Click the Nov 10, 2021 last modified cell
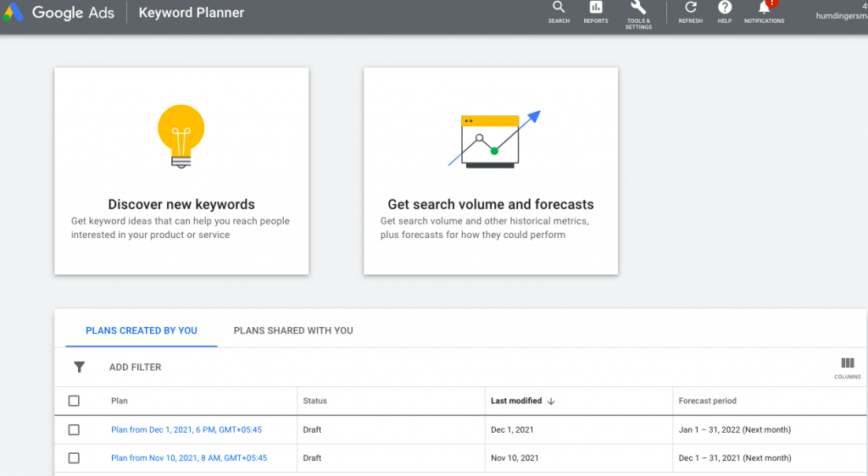 pos(515,457)
